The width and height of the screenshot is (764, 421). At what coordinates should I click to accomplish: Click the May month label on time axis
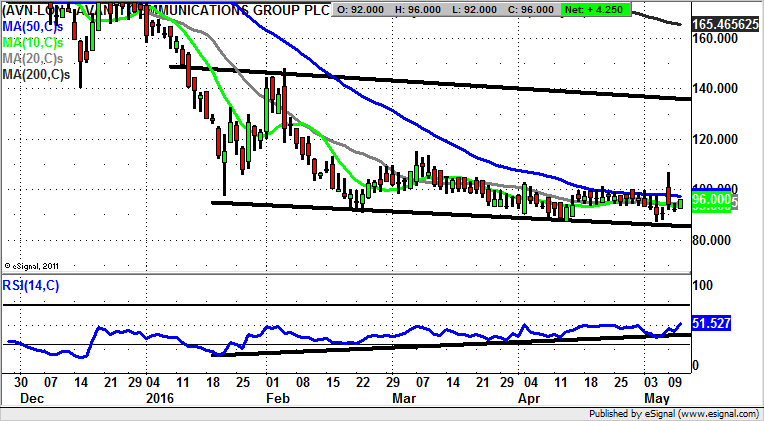coord(657,397)
